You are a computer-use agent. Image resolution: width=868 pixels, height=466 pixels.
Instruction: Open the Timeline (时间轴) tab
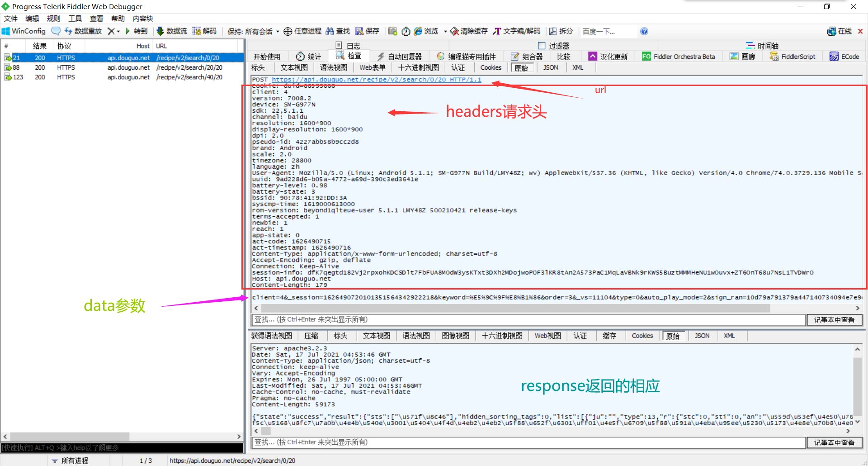pyautogui.click(x=762, y=46)
